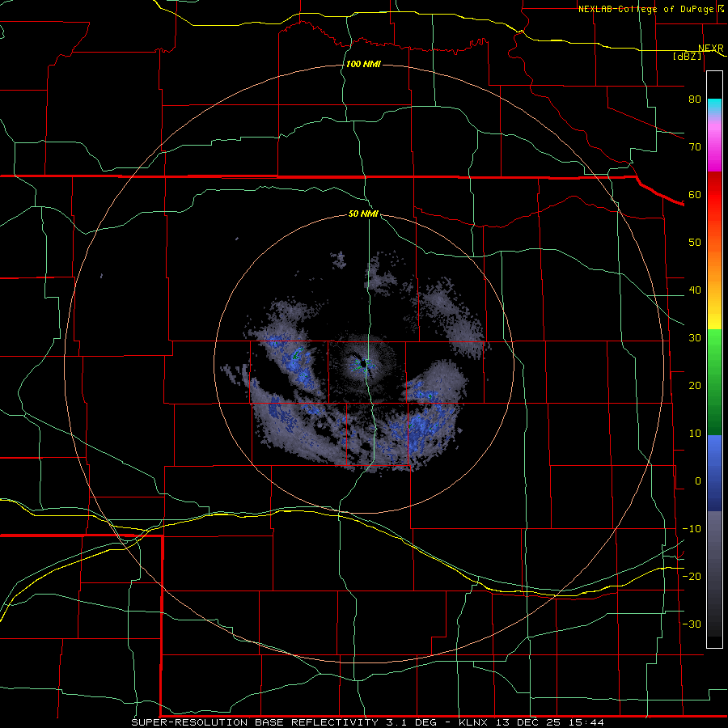Screen dimensions: 728x728
Task: Click the radar site center point
Action: 363,363
